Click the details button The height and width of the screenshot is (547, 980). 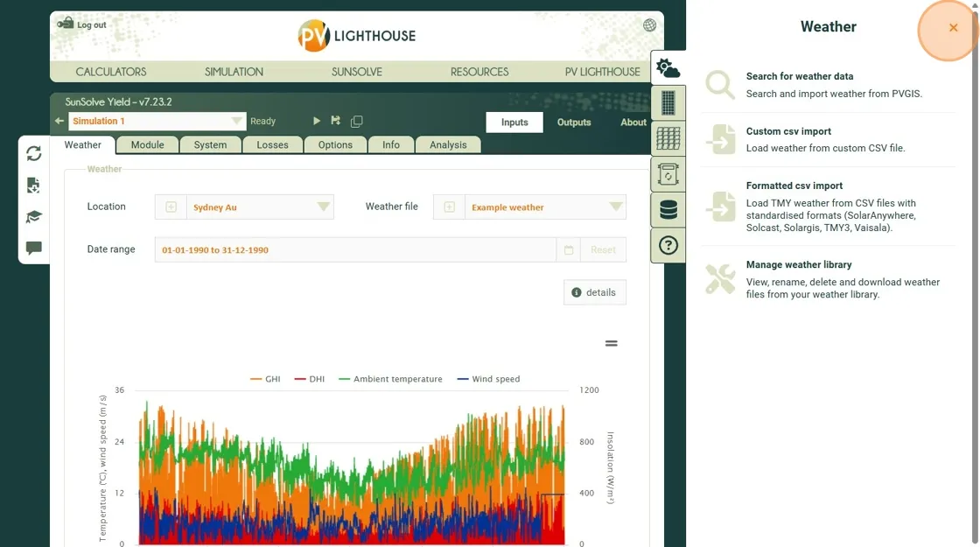pos(594,292)
